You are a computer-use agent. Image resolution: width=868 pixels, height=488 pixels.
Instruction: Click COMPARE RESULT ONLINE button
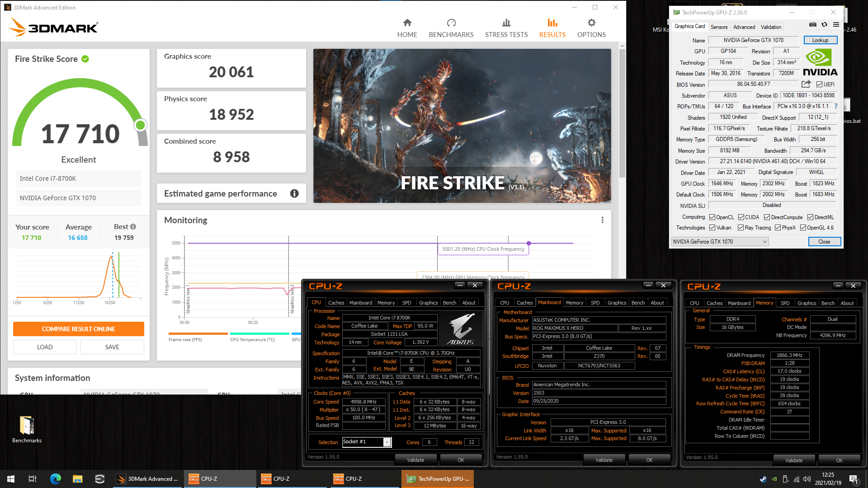click(x=79, y=329)
